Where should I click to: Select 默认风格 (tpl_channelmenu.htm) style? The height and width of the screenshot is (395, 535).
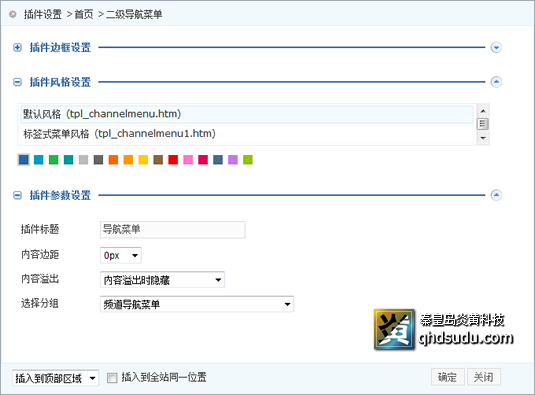[x=247, y=114]
